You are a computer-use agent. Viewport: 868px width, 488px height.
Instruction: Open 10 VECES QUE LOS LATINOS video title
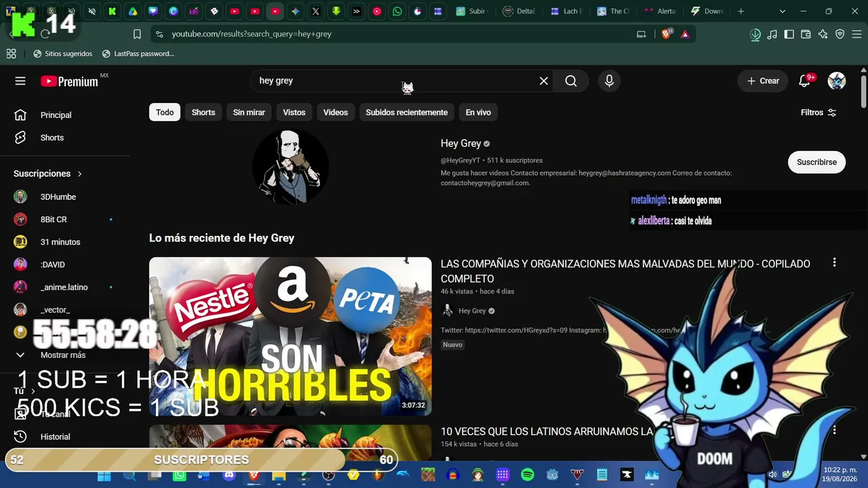click(547, 432)
